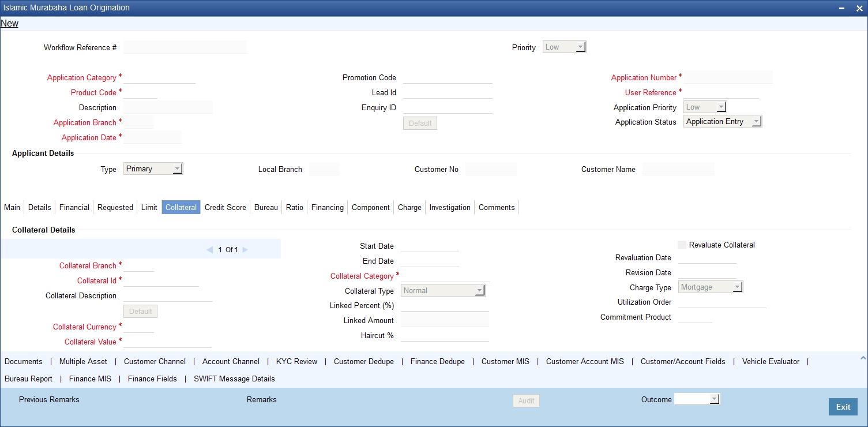Minimize the Loan Origination window
Viewport: 868px width, 427px height.
click(x=842, y=8)
